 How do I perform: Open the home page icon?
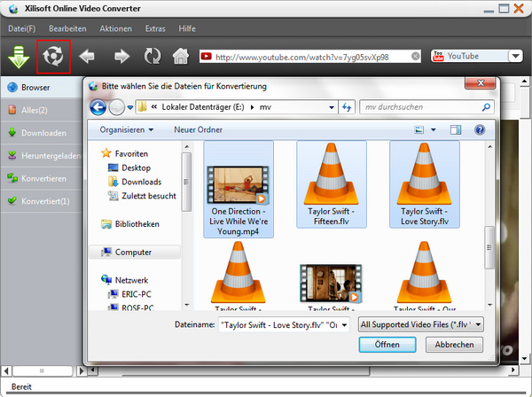coord(181,56)
